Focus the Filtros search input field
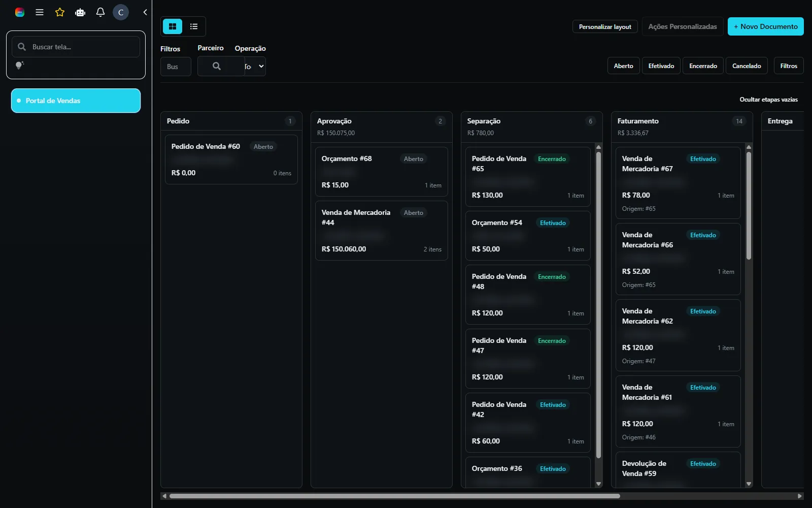The width and height of the screenshot is (812, 508). pyautogui.click(x=176, y=67)
